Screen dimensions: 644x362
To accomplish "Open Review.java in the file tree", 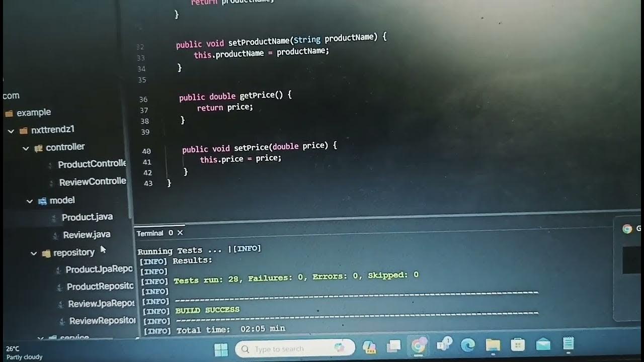I will pyautogui.click(x=87, y=234).
